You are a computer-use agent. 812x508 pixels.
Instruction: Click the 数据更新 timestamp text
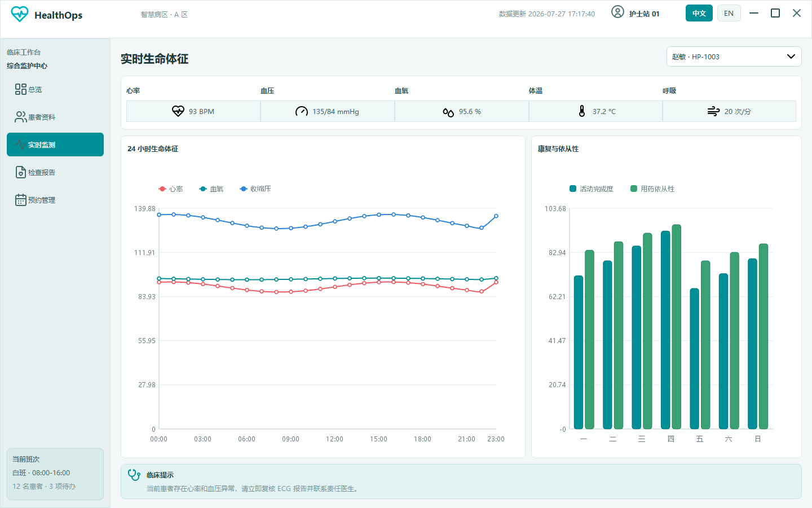(x=547, y=14)
